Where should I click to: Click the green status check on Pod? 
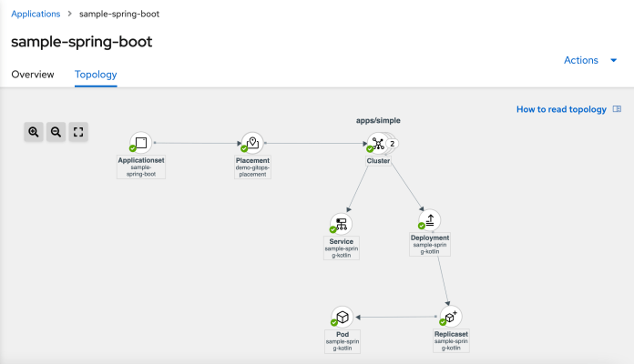click(333, 323)
